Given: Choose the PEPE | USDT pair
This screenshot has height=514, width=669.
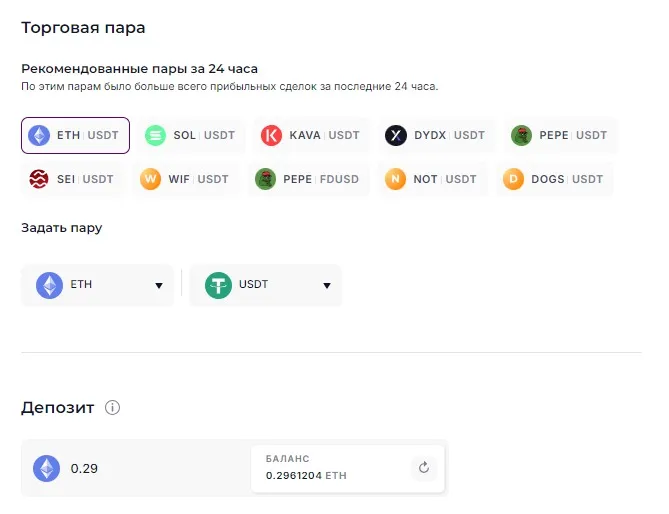Looking at the screenshot, I should point(559,135).
